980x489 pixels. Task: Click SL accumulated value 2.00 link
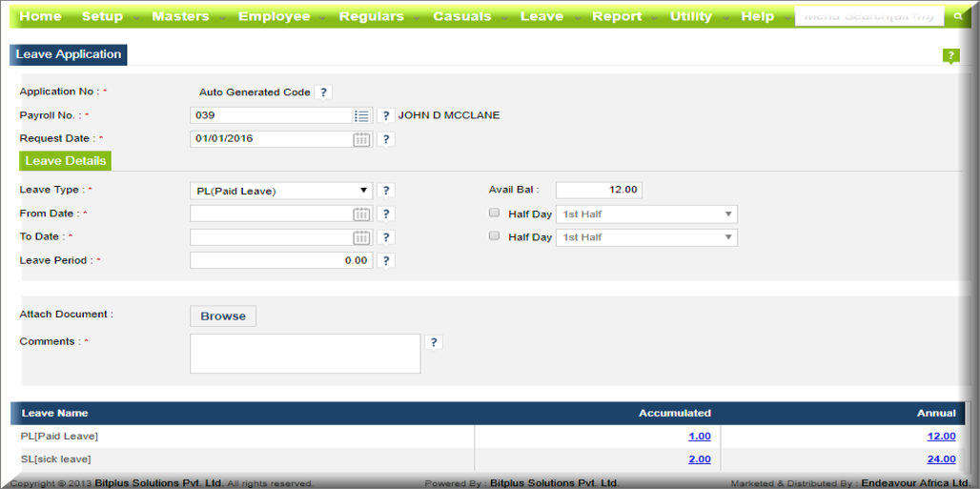[x=700, y=459]
